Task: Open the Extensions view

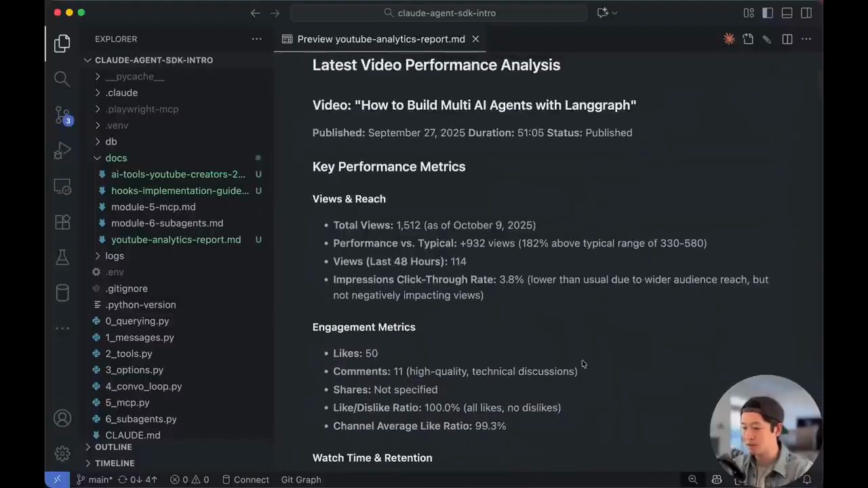Action: click(x=62, y=222)
